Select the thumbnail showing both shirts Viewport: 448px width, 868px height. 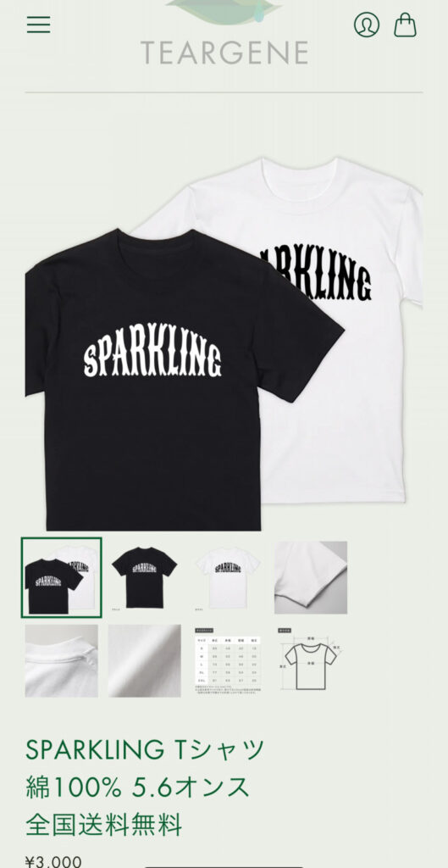61,576
